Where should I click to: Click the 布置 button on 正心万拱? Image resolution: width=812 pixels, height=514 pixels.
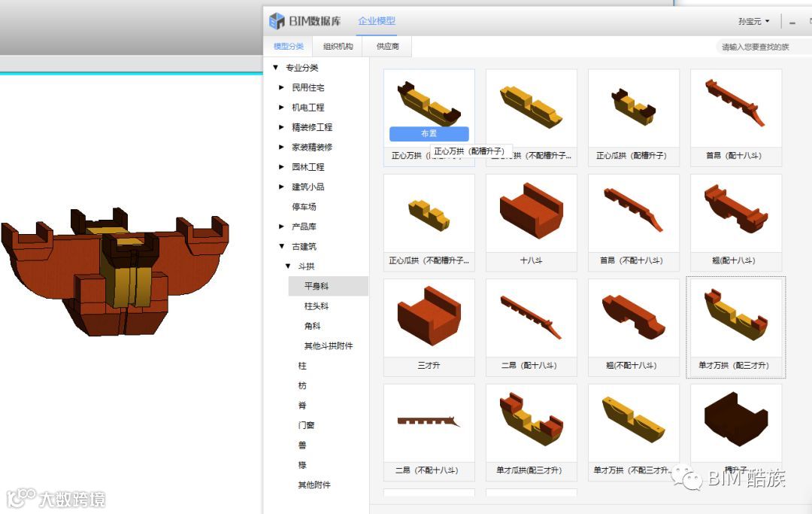coord(429,134)
